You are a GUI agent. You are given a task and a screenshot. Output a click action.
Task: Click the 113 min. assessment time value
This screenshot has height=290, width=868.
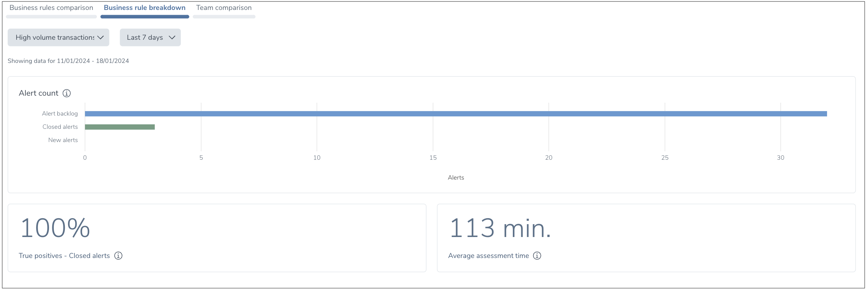pyautogui.click(x=500, y=228)
